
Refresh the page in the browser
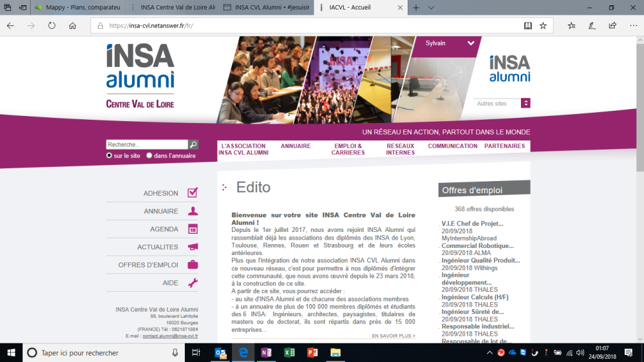click(x=52, y=26)
